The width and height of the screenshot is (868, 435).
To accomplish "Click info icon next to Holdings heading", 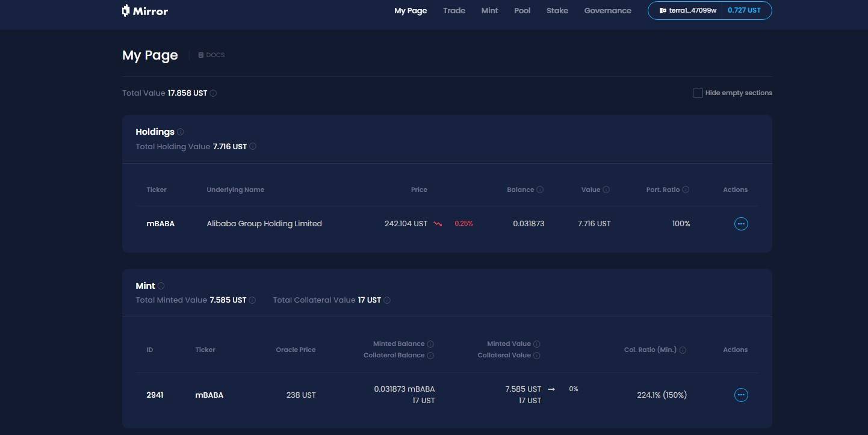I will pyautogui.click(x=181, y=132).
